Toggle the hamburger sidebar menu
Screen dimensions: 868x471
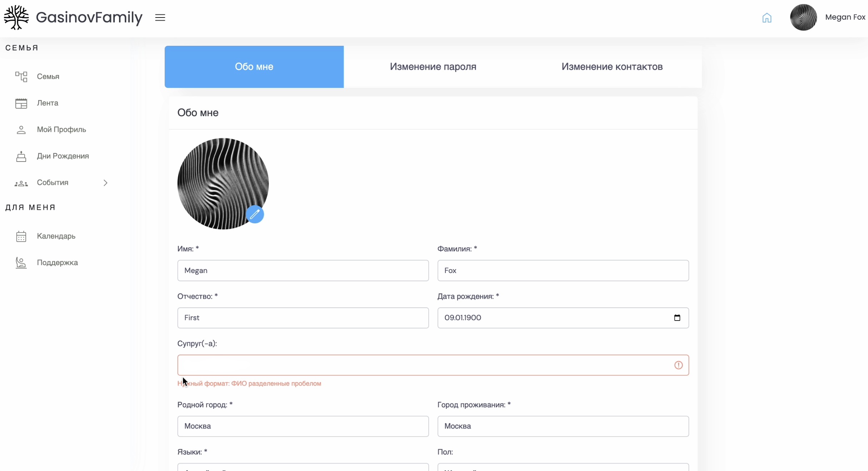coord(160,18)
